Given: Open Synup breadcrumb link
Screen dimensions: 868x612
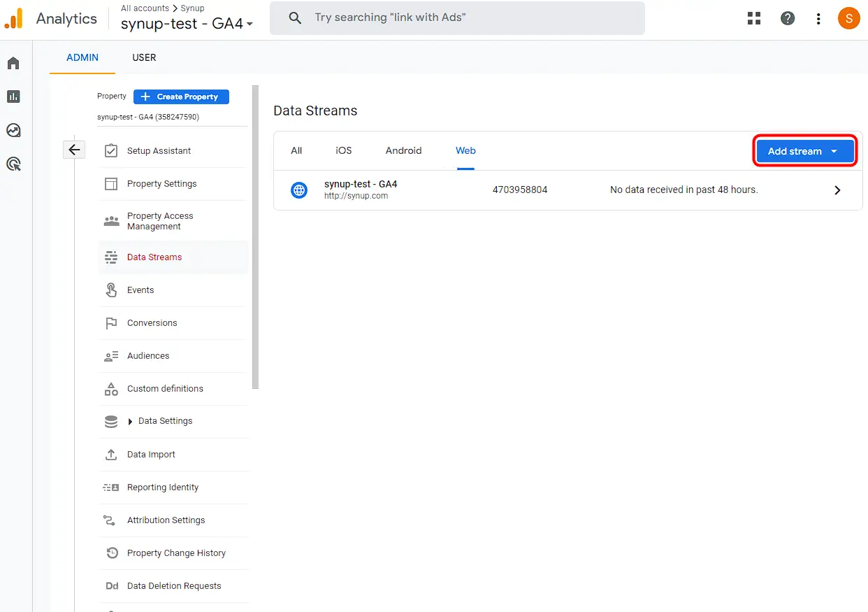Looking at the screenshot, I should click(192, 8).
